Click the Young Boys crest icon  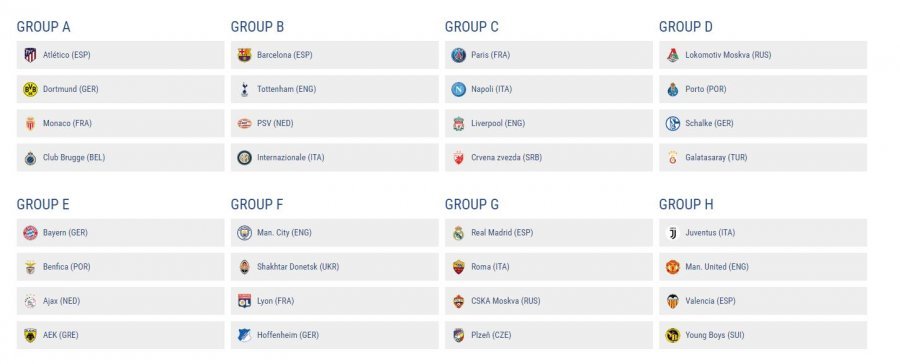pos(673,335)
